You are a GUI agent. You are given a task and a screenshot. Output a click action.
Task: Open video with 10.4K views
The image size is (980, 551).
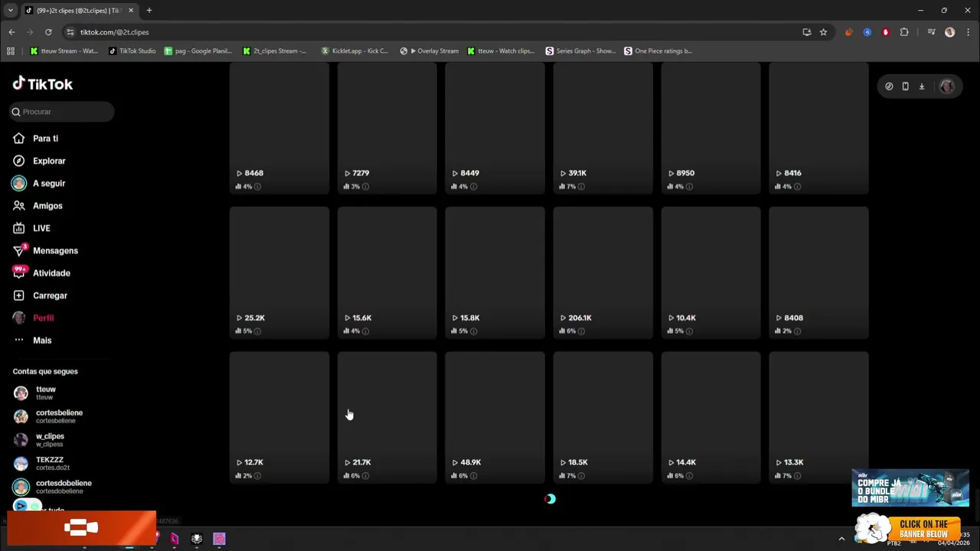711,273
